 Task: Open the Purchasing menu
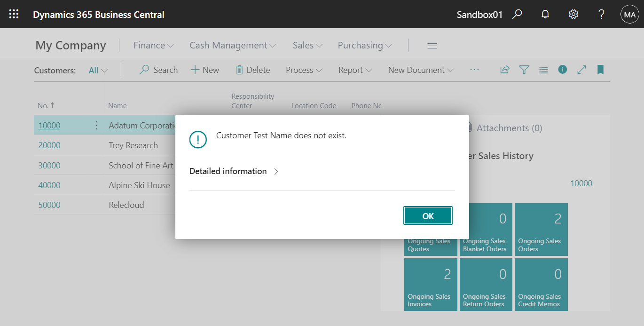coord(364,45)
